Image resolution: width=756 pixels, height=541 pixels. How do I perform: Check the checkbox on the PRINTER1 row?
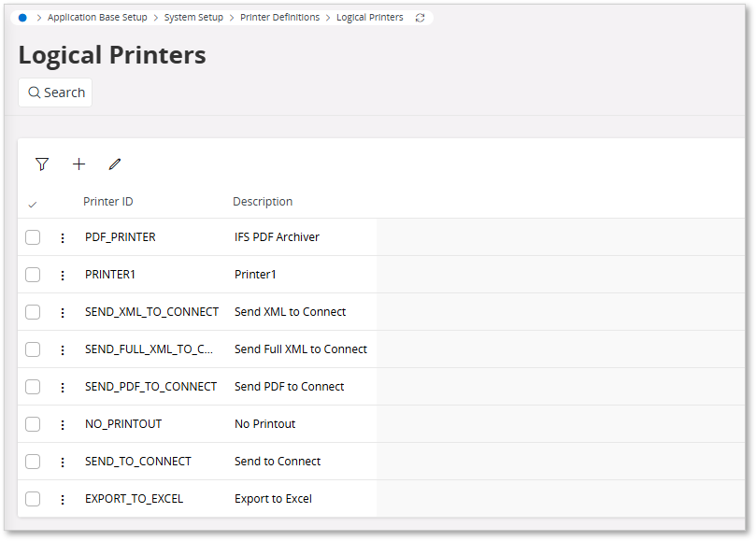click(x=33, y=275)
